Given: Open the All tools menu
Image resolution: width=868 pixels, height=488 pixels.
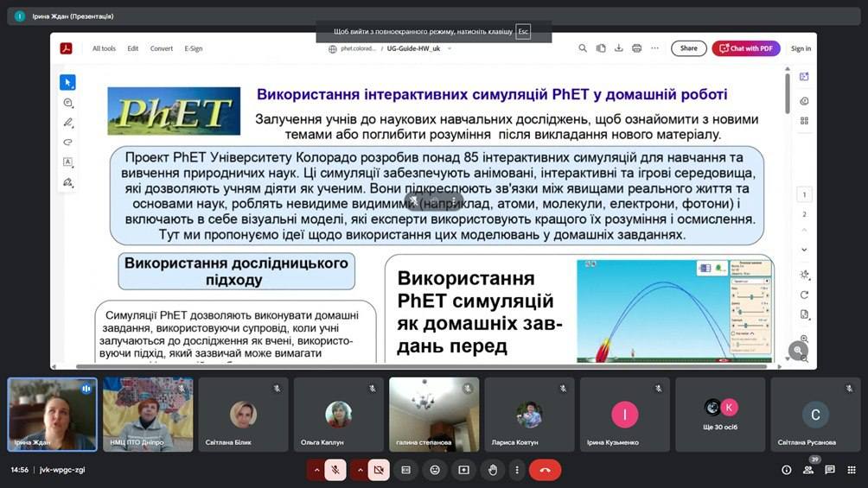Looking at the screenshot, I should click(x=104, y=48).
